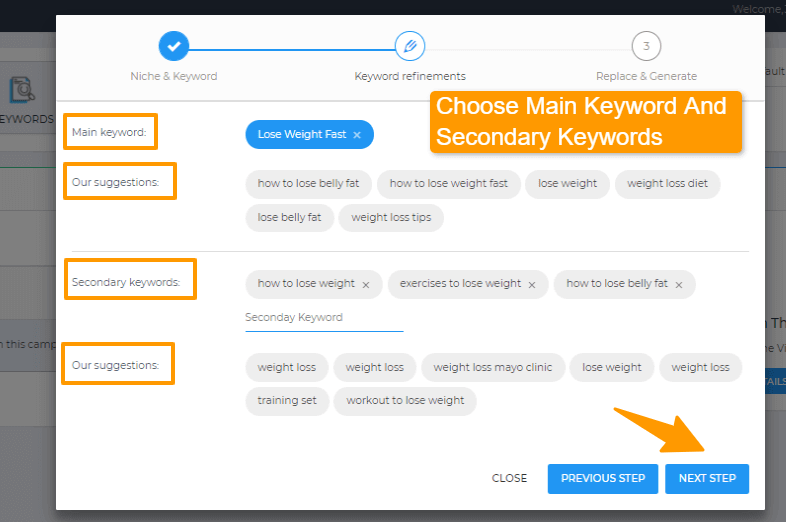Remove 'how to lose belly fat' secondary keyword

pos(679,285)
